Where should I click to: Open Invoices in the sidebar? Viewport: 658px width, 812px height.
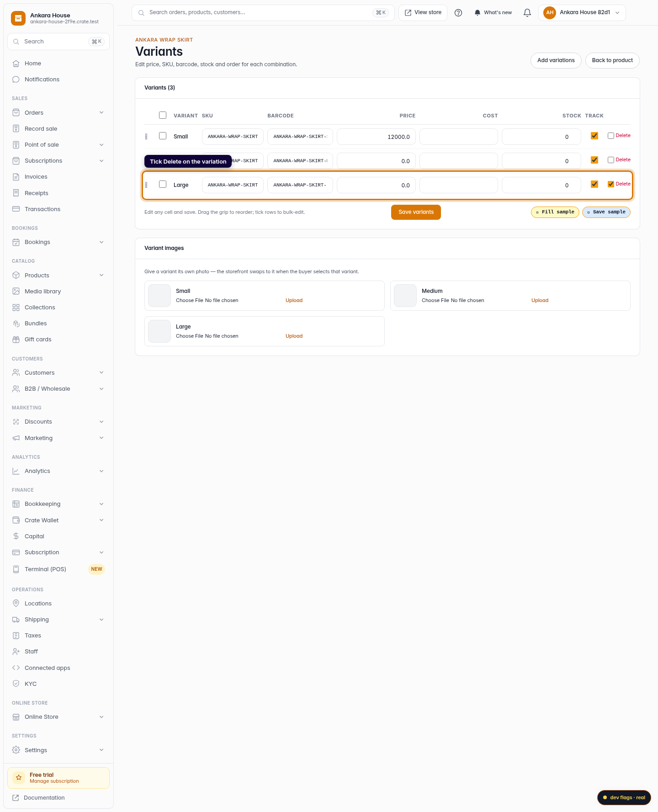(58, 177)
